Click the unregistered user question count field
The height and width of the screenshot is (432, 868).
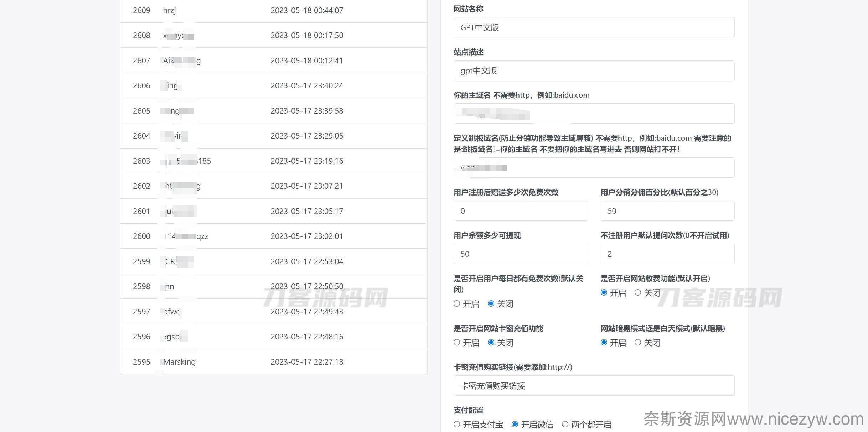pos(667,254)
